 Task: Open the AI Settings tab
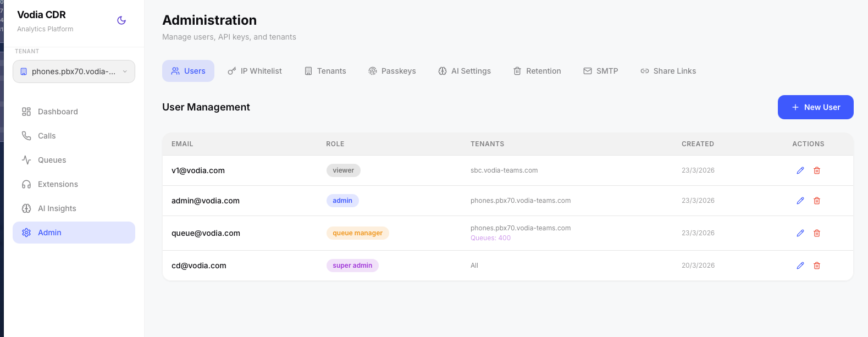pos(465,71)
